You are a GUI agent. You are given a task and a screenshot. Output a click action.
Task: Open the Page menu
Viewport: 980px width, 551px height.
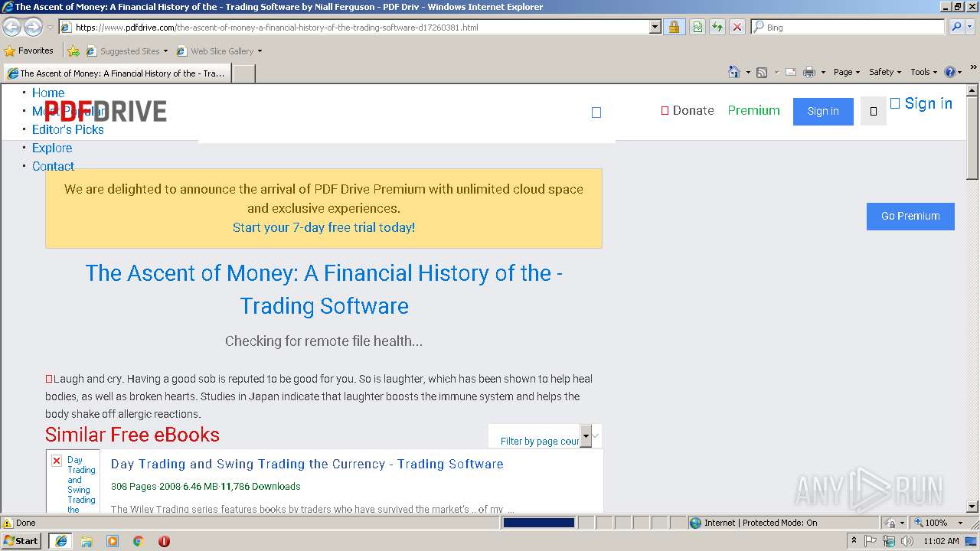[x=847, y=72]
